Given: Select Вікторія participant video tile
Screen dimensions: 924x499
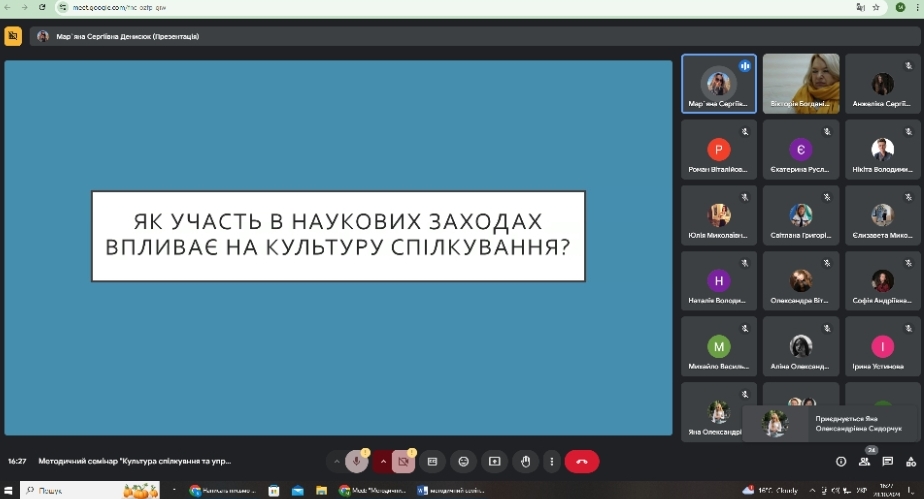Looking at the screenshot, I should 801,83.
